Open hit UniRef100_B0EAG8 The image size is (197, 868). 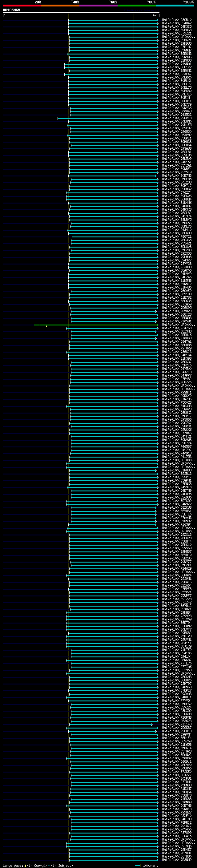[177, 30]
